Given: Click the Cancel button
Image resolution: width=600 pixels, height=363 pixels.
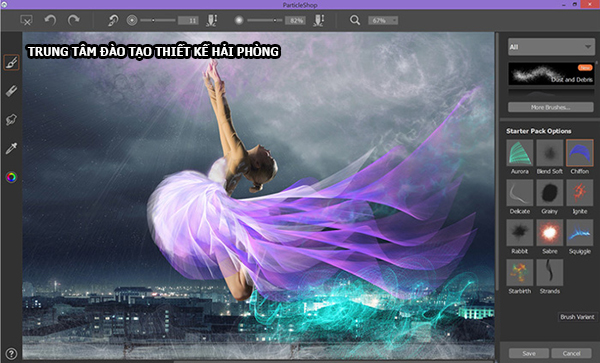Looking at the screenshot, I should 571,353.
